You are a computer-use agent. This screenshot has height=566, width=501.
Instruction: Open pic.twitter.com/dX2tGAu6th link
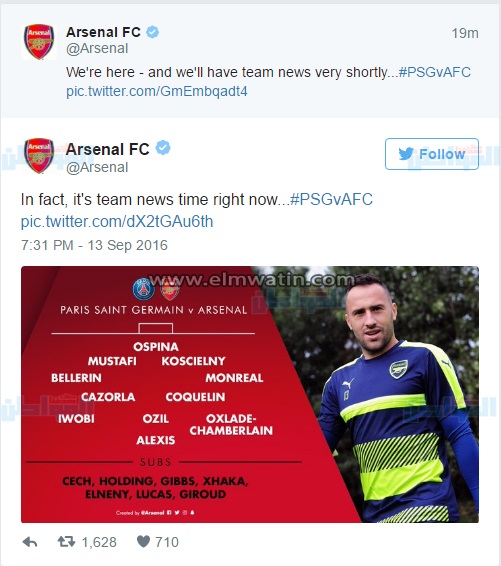click(117, 221)
